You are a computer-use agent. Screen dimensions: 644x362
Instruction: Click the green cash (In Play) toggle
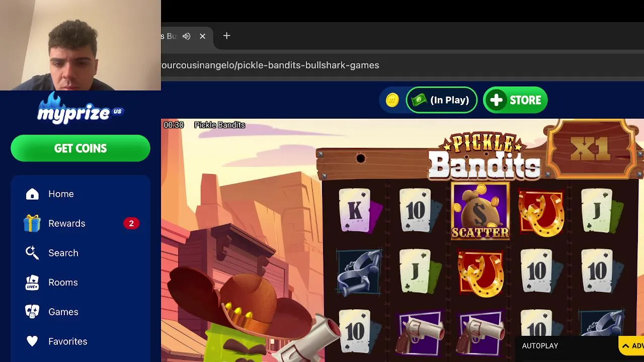(x=442, y=100)
